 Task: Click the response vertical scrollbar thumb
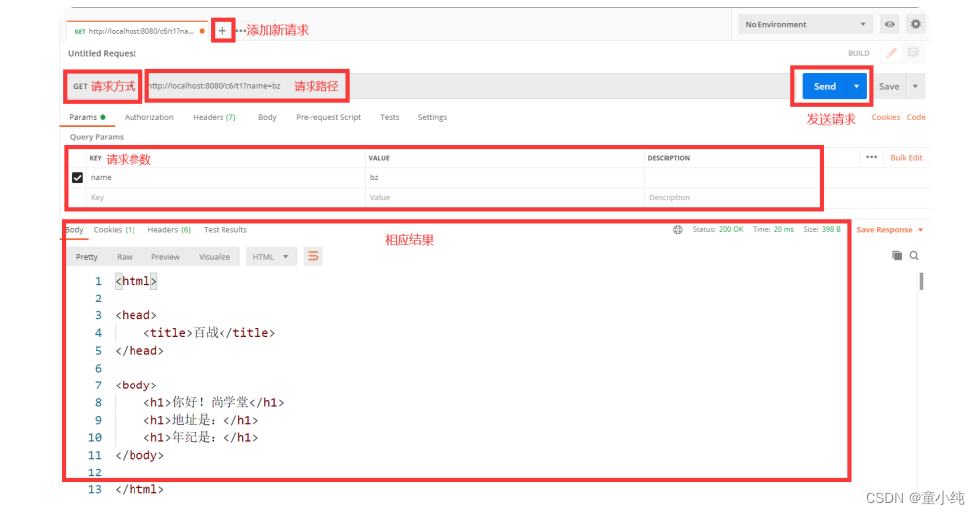921,281
